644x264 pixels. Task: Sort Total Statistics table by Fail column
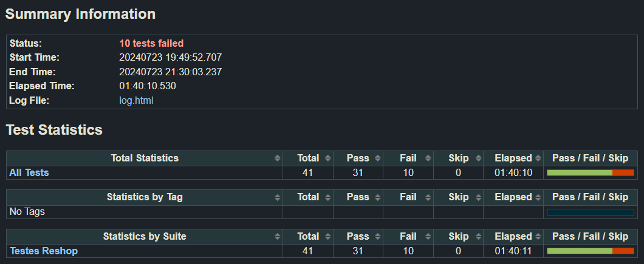[408, 158]
